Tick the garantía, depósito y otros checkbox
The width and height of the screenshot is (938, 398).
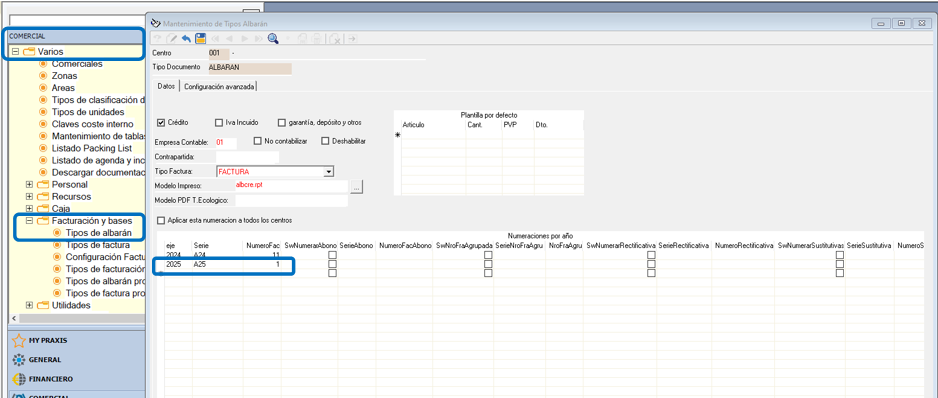282,123
